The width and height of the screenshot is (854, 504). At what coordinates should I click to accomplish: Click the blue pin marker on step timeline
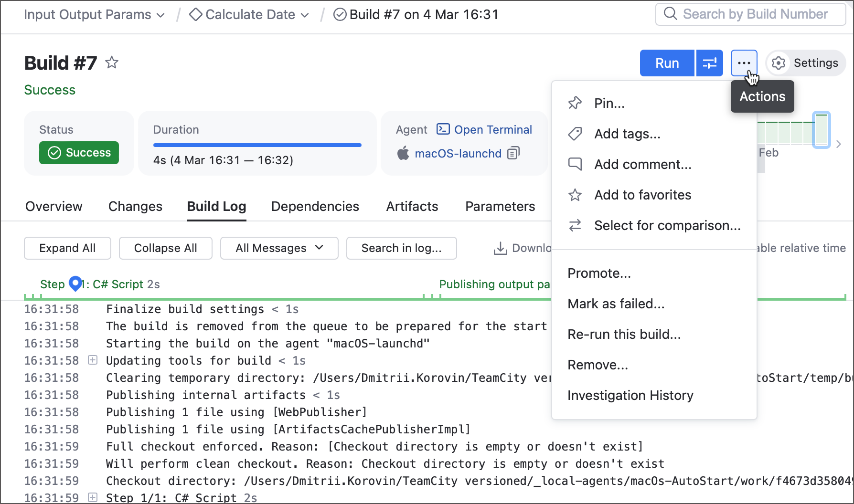[x=75, y=283]
